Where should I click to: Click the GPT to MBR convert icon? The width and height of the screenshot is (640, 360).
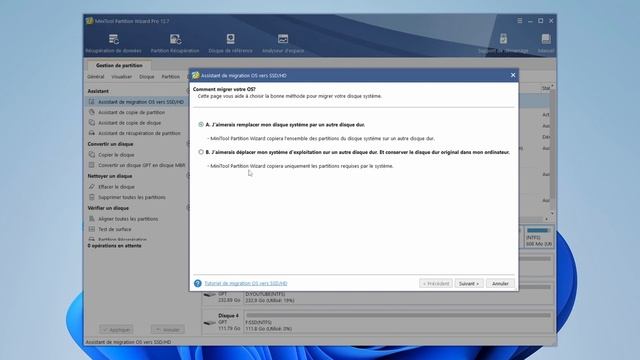92,165
